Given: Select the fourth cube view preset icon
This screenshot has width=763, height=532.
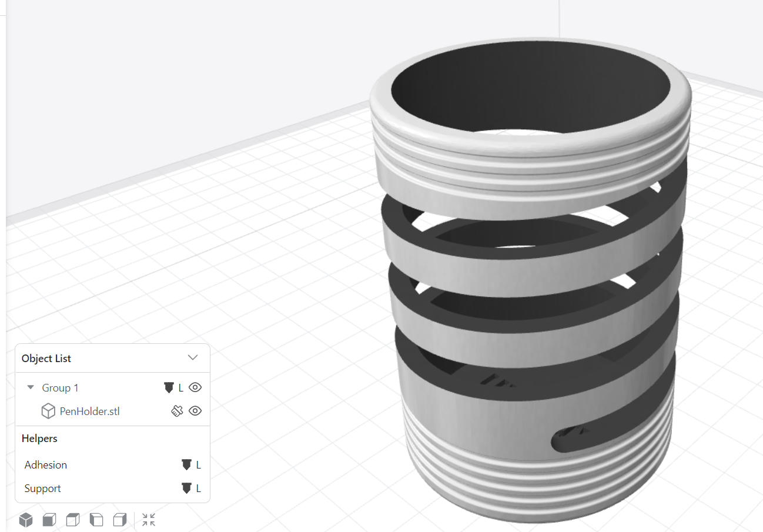Looking at the screenshot, I should (x=96, y=520).
